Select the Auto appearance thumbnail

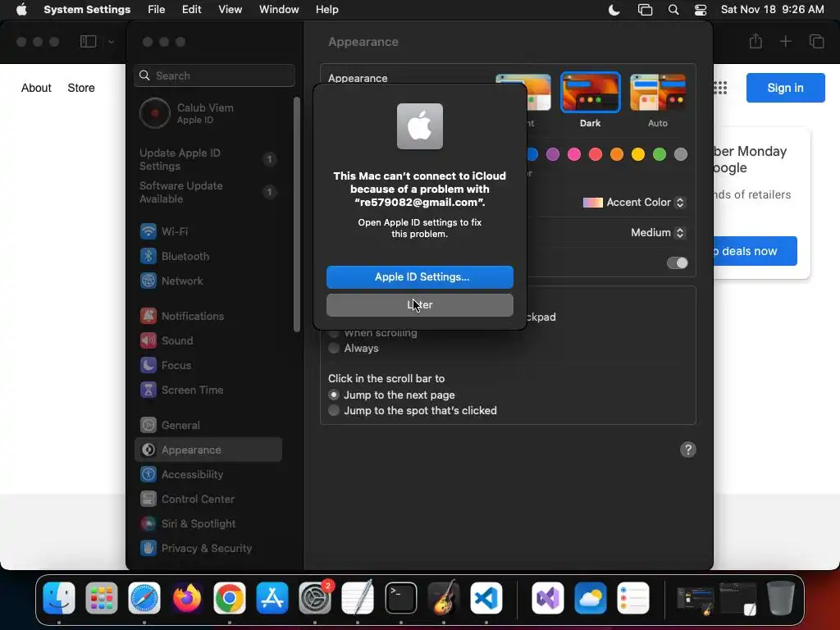[658, 92]
